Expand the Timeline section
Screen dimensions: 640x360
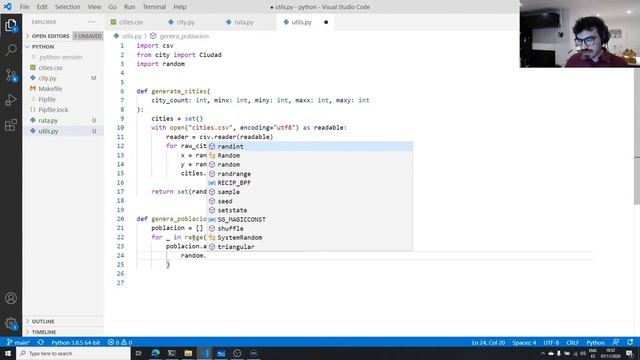(x=63, y=332)
